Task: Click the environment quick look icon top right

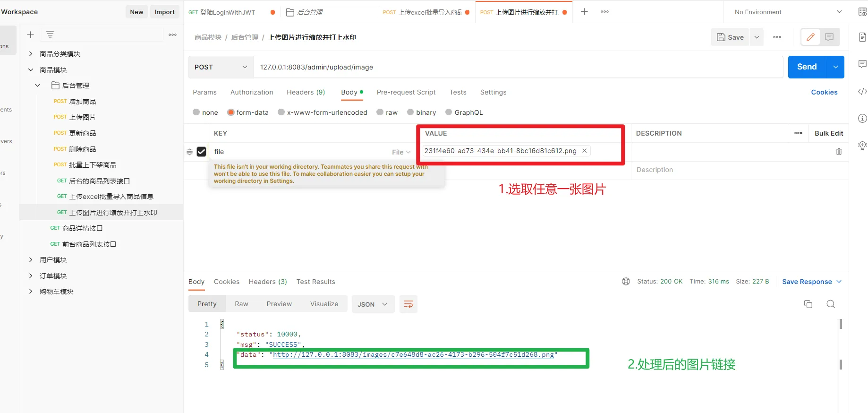Action: [862, 12]
